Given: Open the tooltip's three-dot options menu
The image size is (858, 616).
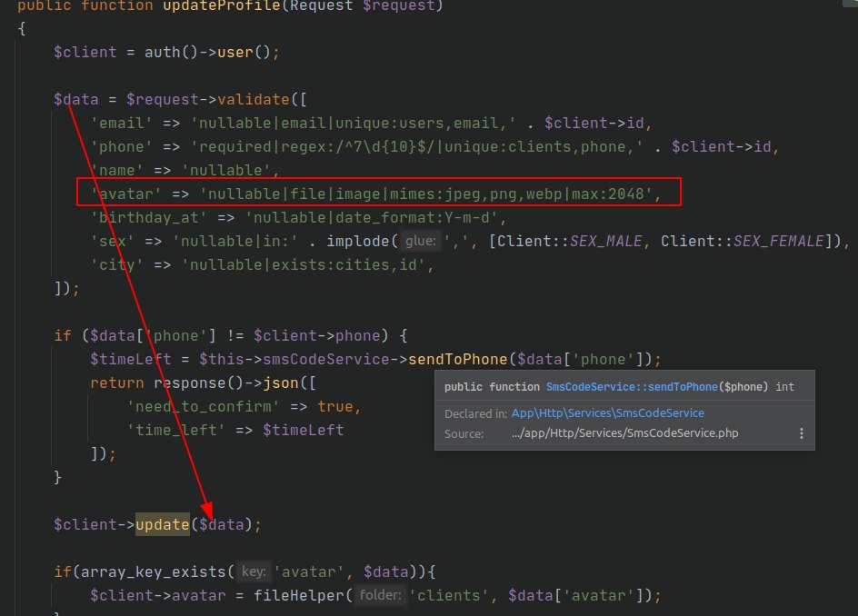Looking at the screenshot, I should point(801,433).
